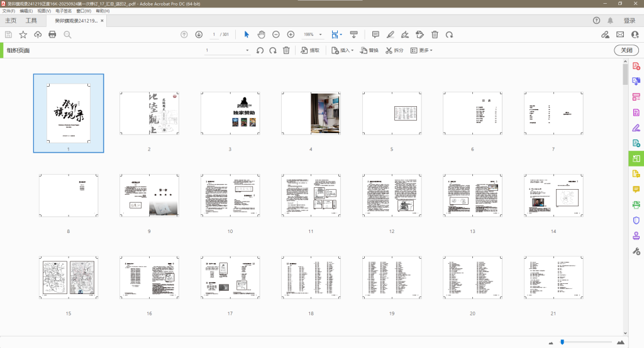The width and height of the screenshot is (644, 348).
Task: Delete the selected page with trash icon
Action: point(286,50)
